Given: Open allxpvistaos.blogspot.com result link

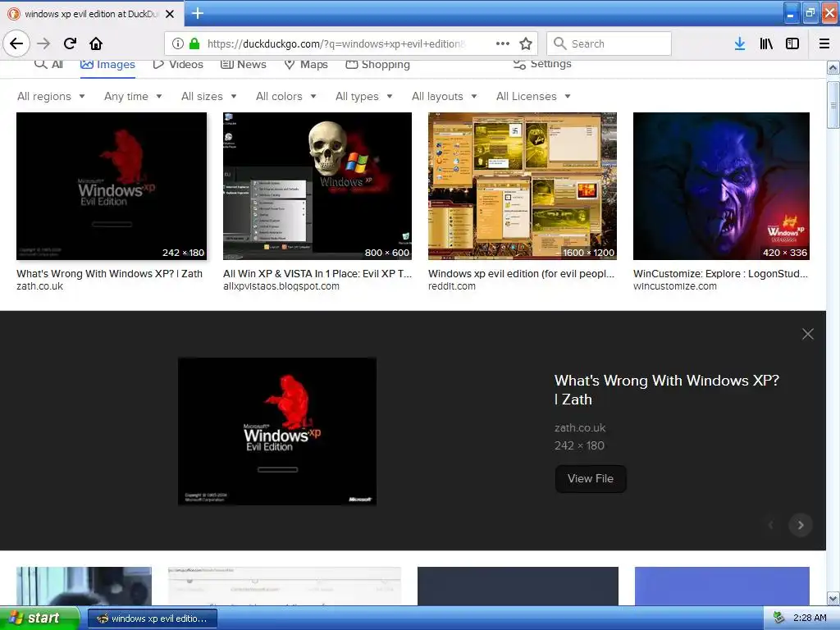Looking at the screenshot, I should 281,286.
